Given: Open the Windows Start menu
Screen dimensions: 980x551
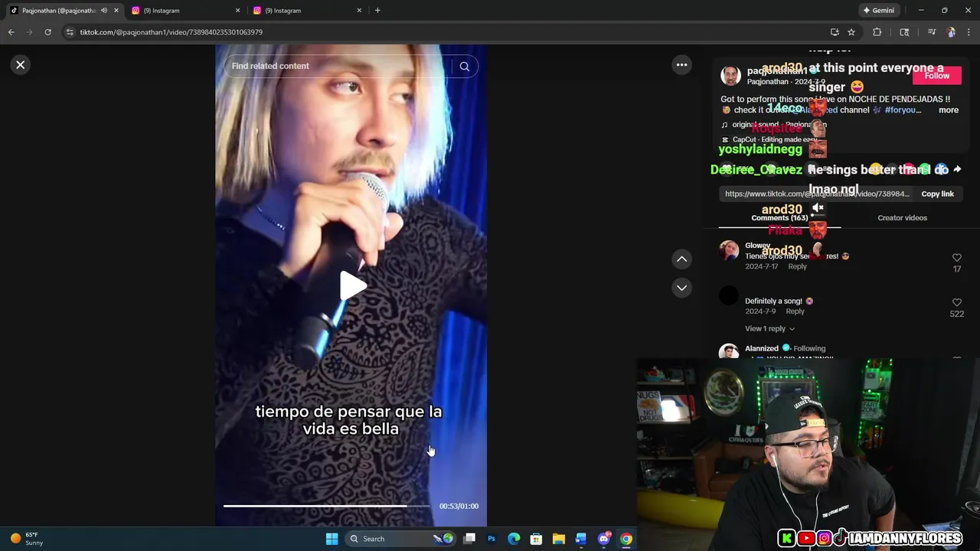Looking at the screenshot, I should coord(332,539).
